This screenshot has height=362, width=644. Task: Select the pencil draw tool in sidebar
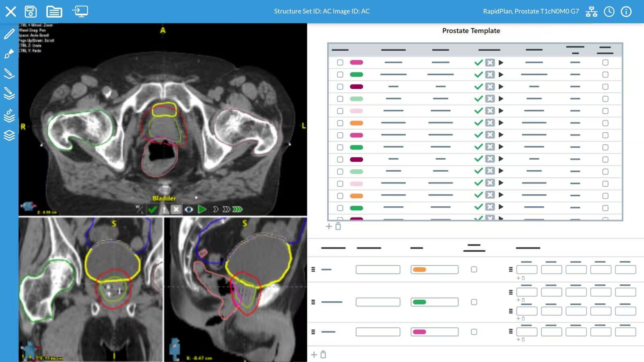coord(9,34)
